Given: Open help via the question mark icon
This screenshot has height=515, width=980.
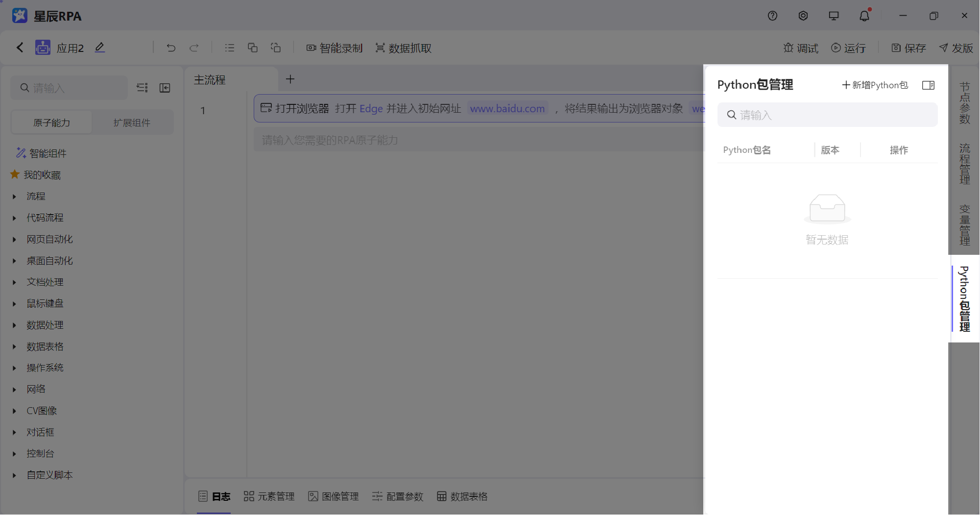Looking at the screenshot, I should (x=772, y=15).
